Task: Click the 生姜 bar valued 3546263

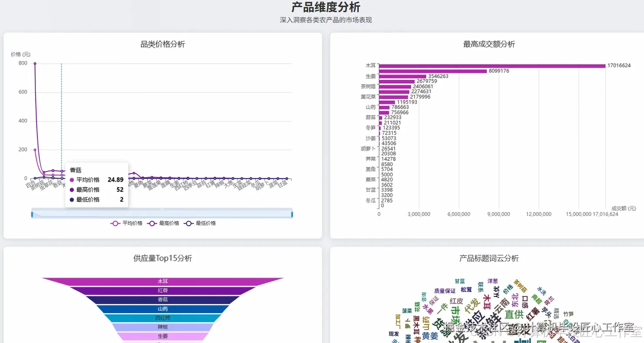Action: 403,76
